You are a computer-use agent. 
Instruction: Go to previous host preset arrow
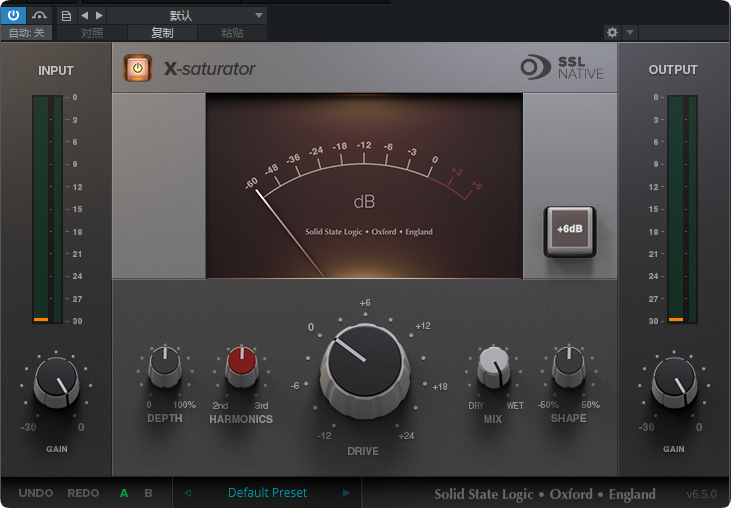click(84, 16)
